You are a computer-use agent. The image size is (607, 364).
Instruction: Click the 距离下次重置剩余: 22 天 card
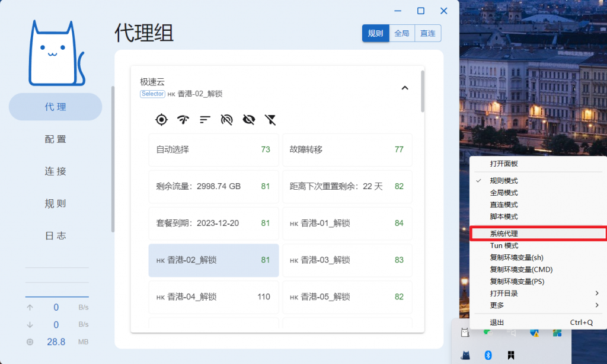pyautogui.click(x=347, y=186)
